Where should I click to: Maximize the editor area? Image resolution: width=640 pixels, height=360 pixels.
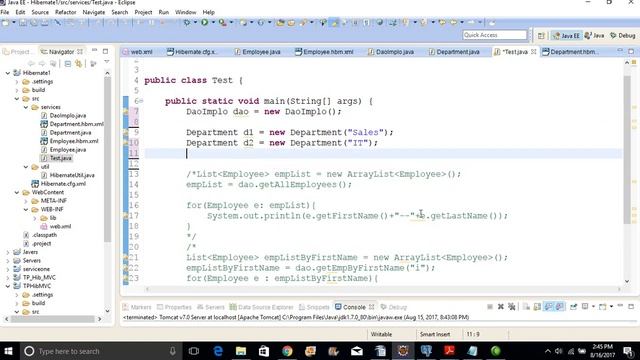pos(631,51)
